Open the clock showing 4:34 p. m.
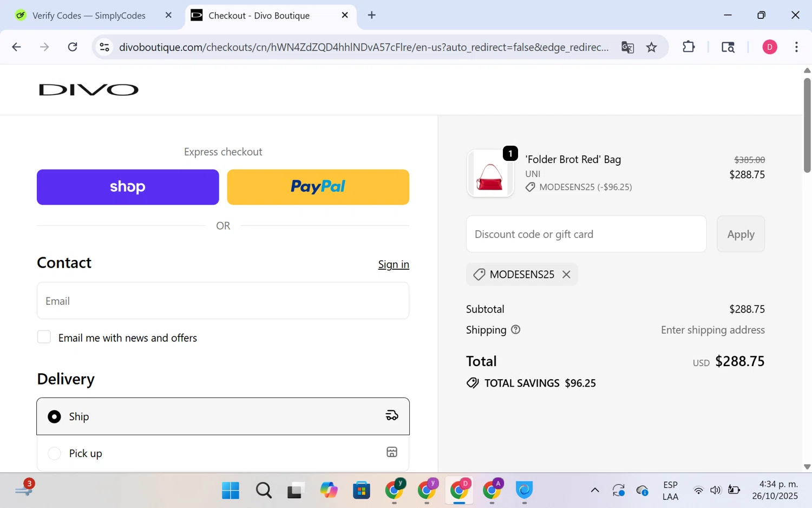 point(775,490)
